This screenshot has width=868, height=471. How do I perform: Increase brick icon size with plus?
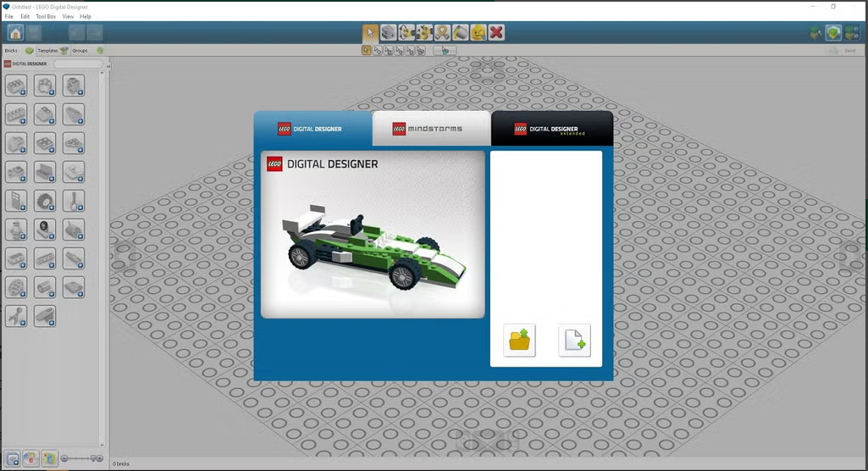100,458
